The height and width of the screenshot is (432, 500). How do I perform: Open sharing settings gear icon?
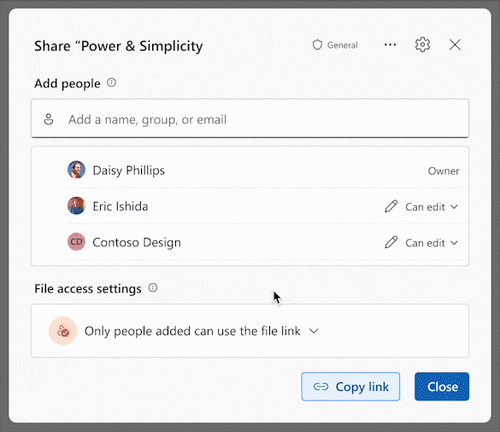tap(422, 45)
